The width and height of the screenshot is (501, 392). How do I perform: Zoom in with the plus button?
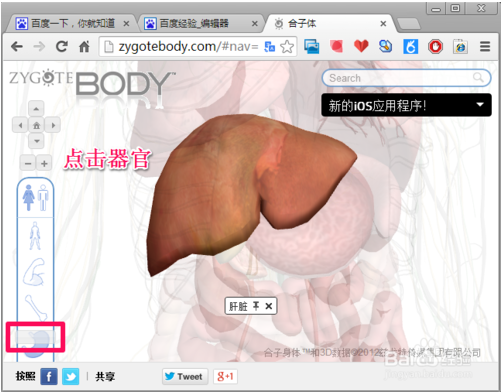(x=44, y=163)
